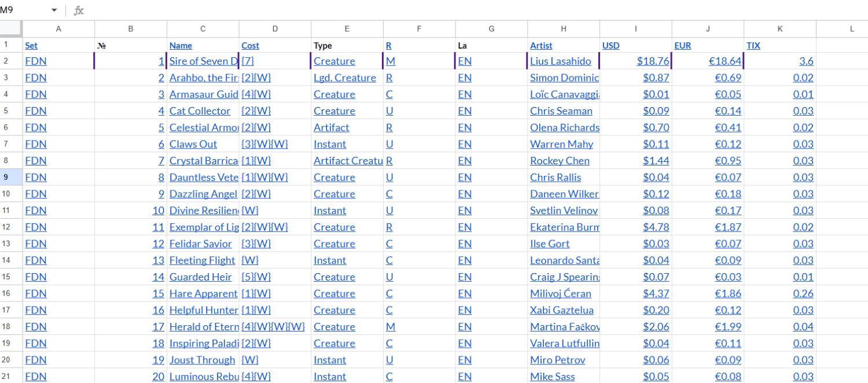Screen dimensions: 868x383
Task: Click the select-all corner box
Action: click(x=11, y=28)
